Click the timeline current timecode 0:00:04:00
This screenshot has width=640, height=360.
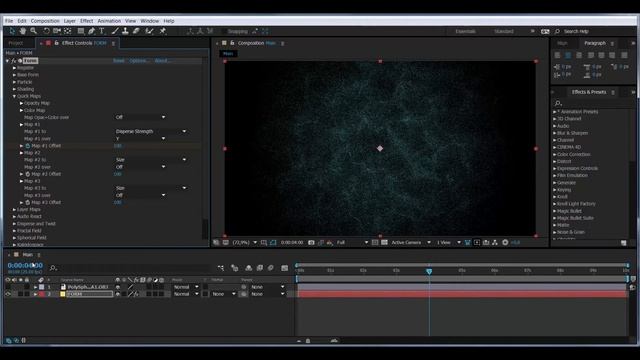pyautogui.click(x=25, y=265)
